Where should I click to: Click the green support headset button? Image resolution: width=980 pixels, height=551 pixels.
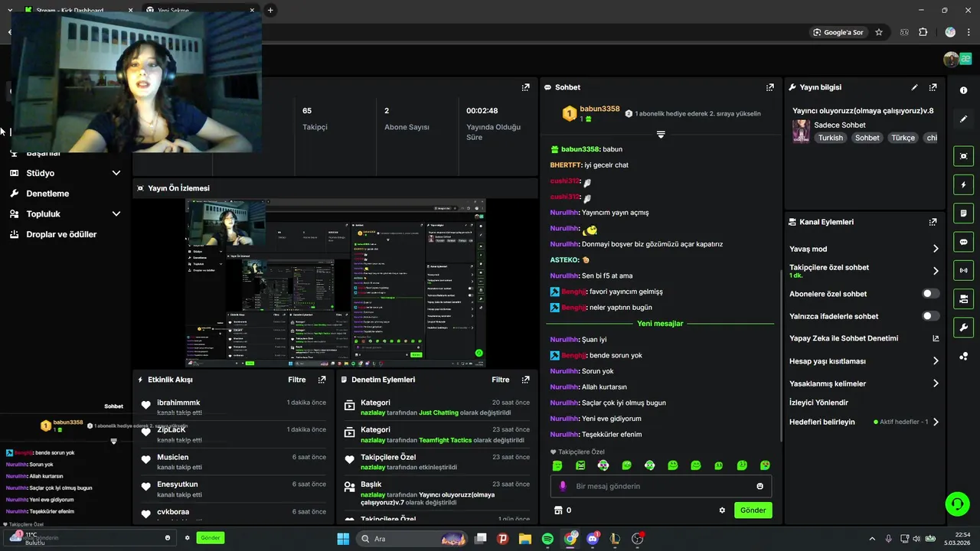pyautogui.click(x=957, y=504)
